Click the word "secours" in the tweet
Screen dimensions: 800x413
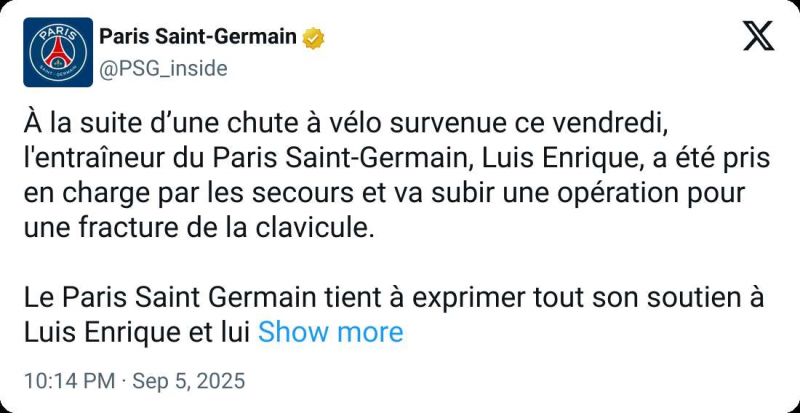click(337, 192)
